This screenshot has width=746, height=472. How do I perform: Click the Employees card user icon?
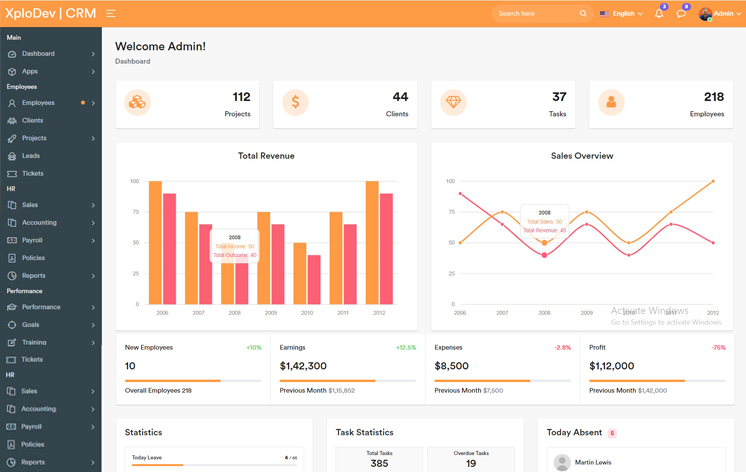tap(611, 102)
